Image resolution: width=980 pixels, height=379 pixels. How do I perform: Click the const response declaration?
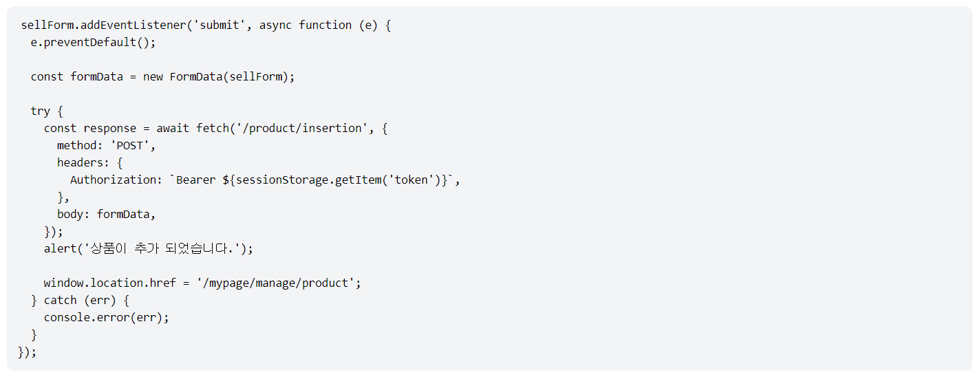click(90, 129)
